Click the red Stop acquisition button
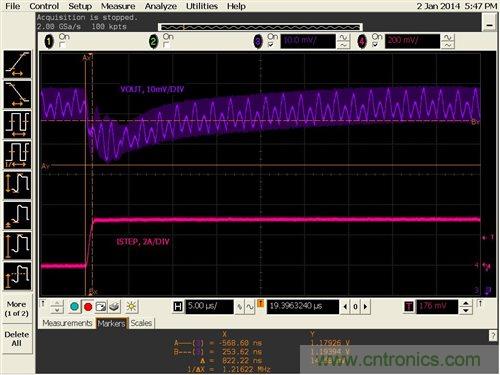The height and width of the screenshot is (375, 500). pos(88,307)
